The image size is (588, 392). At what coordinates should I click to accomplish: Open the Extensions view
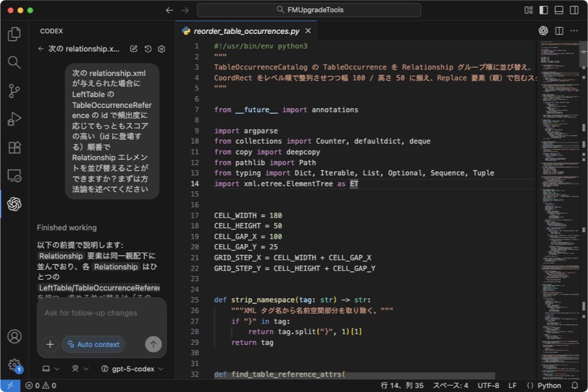pyautogui.click(x=14, y=147)
